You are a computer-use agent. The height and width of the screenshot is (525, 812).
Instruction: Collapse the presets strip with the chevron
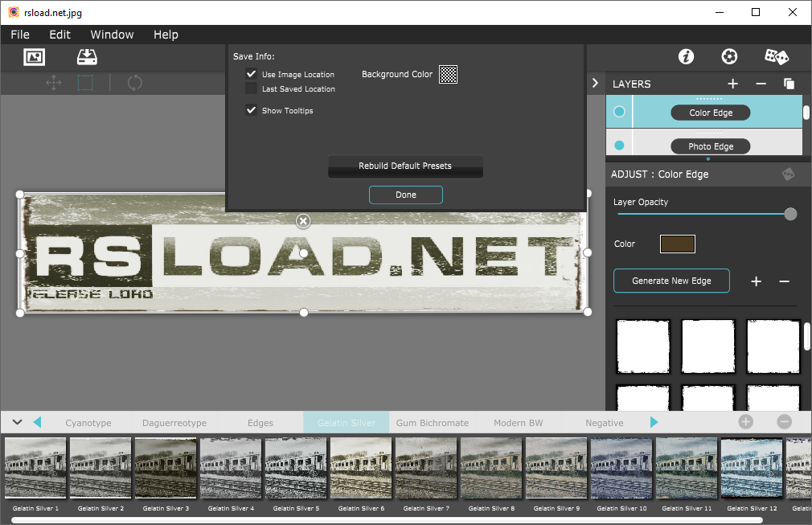pyautogui.click(x=17, y=422)
